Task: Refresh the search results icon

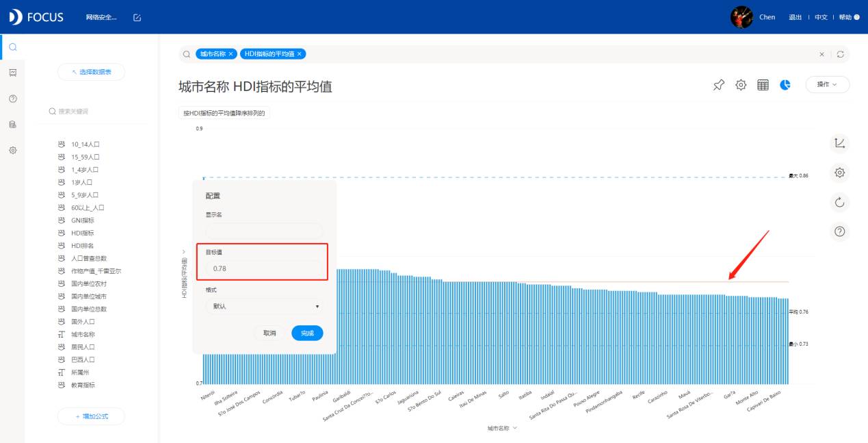Action: click(x=841, y=54)
